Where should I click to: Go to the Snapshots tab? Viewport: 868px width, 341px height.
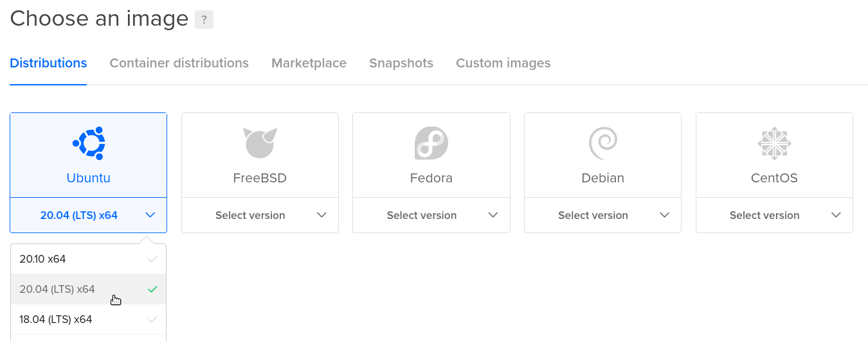401,63
